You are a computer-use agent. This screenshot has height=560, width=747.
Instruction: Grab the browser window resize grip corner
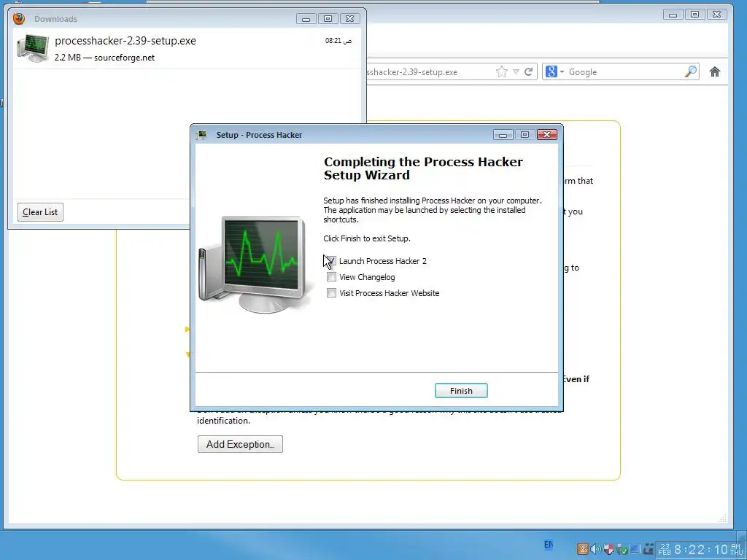click(722, 518)
